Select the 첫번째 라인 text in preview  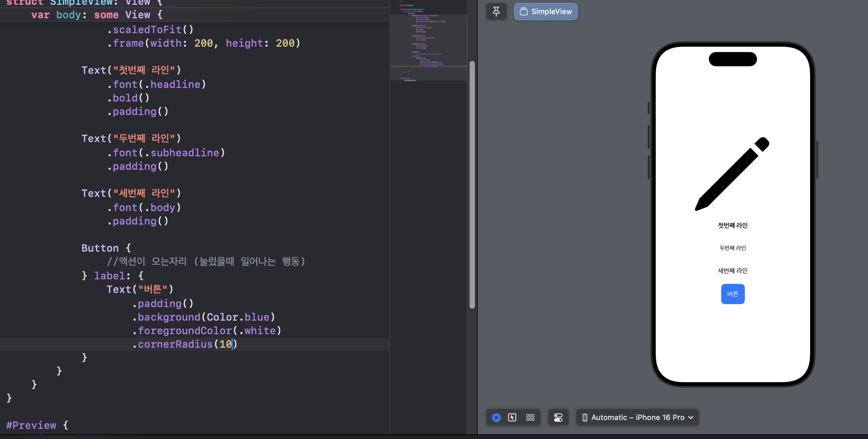(733, 225)
